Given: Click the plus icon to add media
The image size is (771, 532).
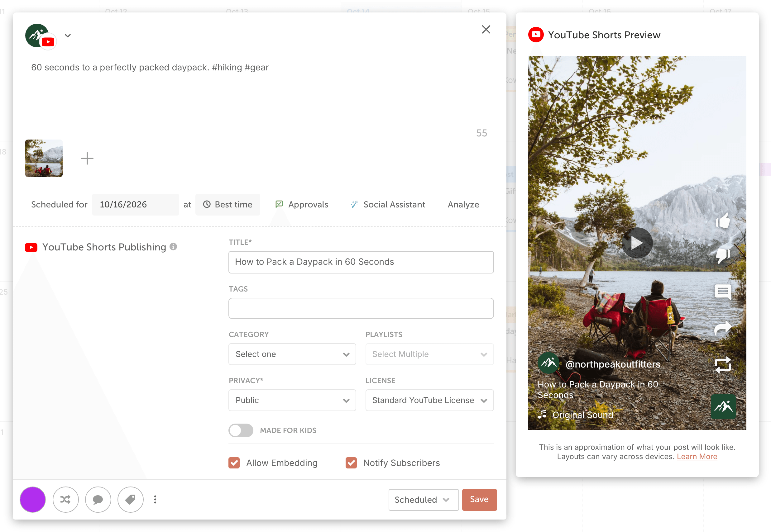Looking at the screenshot, I should pos(87,158).
